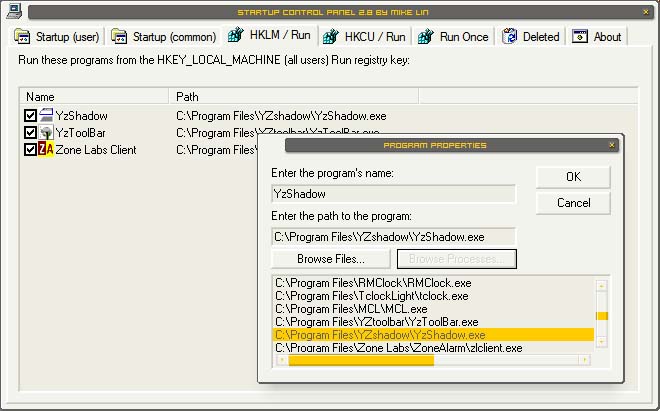This screenshot has height=411, width=660.
Task: Select the YzShadow row name in main list
Action: 81,116
